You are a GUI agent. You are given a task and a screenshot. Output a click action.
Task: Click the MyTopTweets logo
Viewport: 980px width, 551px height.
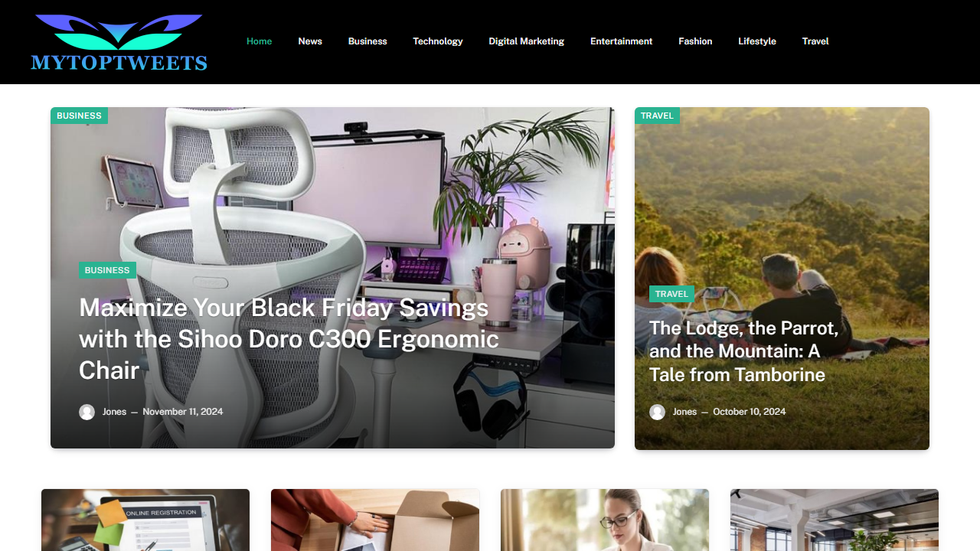119,42
